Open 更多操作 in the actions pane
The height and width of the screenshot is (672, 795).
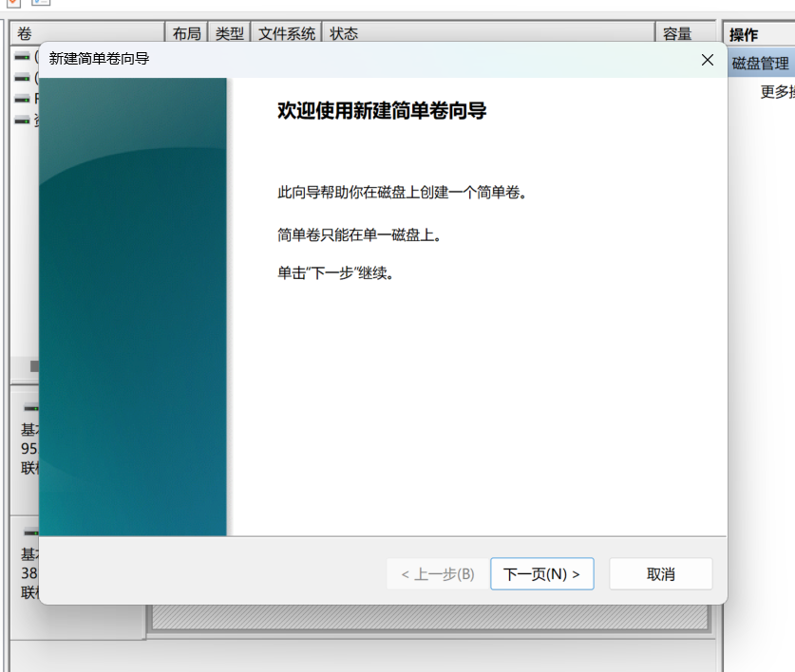point(776,92)
